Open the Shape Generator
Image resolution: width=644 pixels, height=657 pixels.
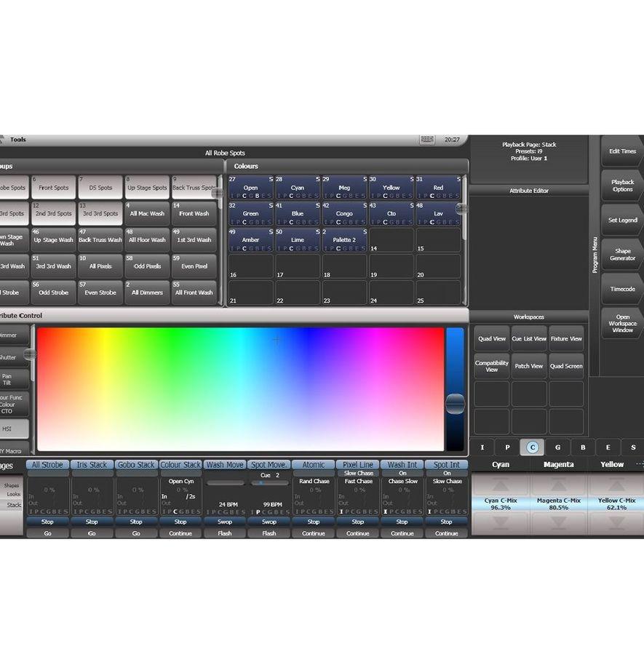pyautogui.click(x=622, y=255)
